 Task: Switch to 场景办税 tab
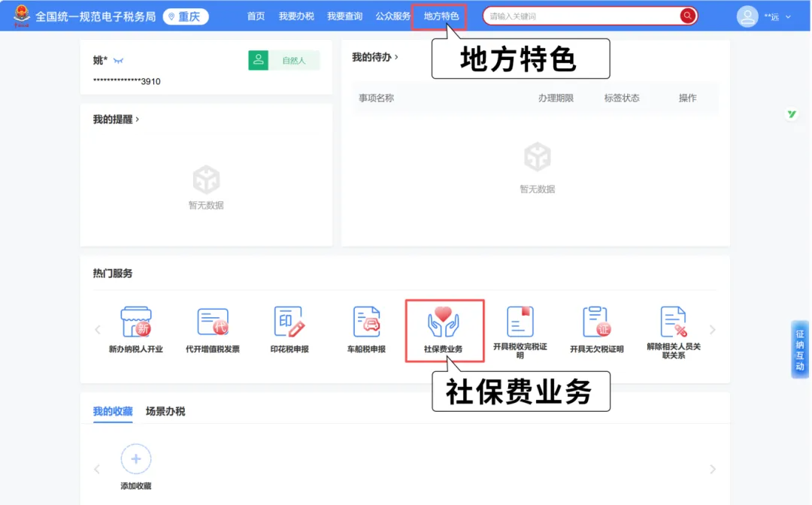point(165,411)
